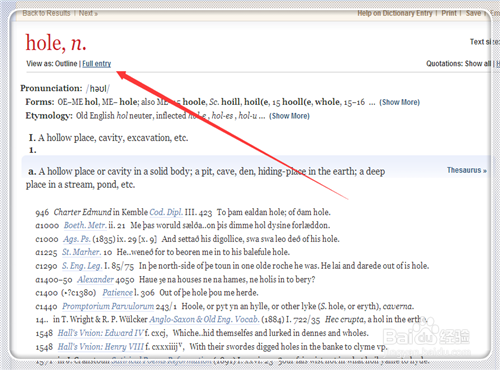Switch view to Full entry

[x=97, y=64]
